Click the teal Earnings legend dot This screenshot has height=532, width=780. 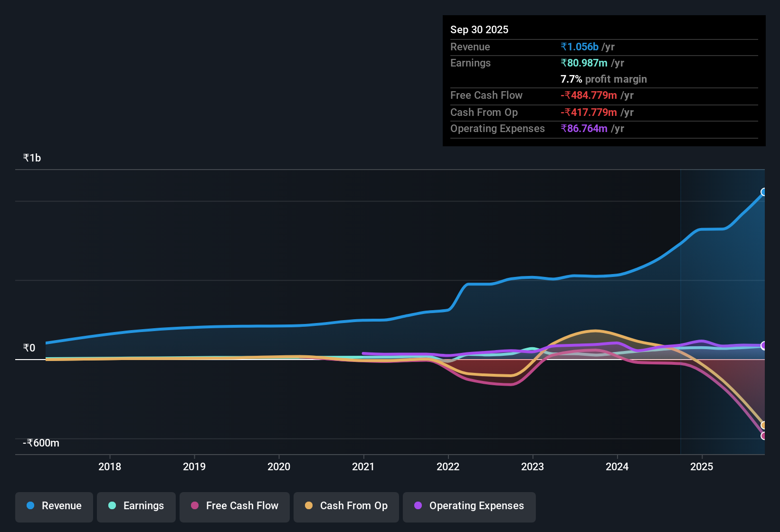pyautogui.click(x=112, y=506)
